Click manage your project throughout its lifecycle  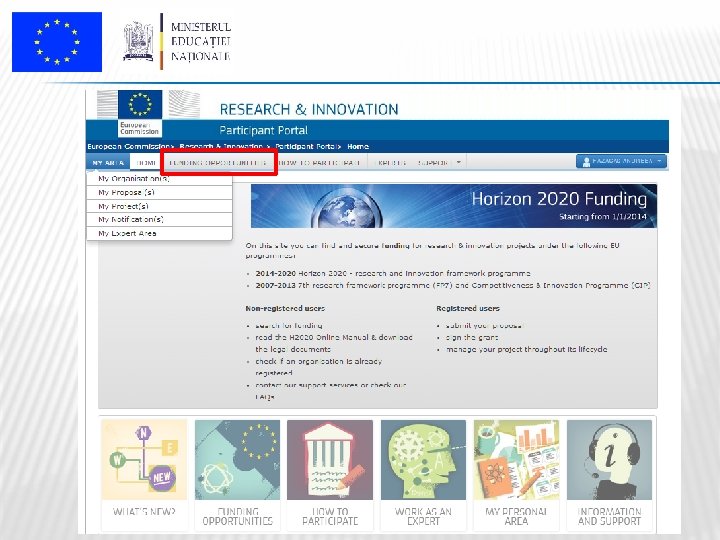[526, 349]
